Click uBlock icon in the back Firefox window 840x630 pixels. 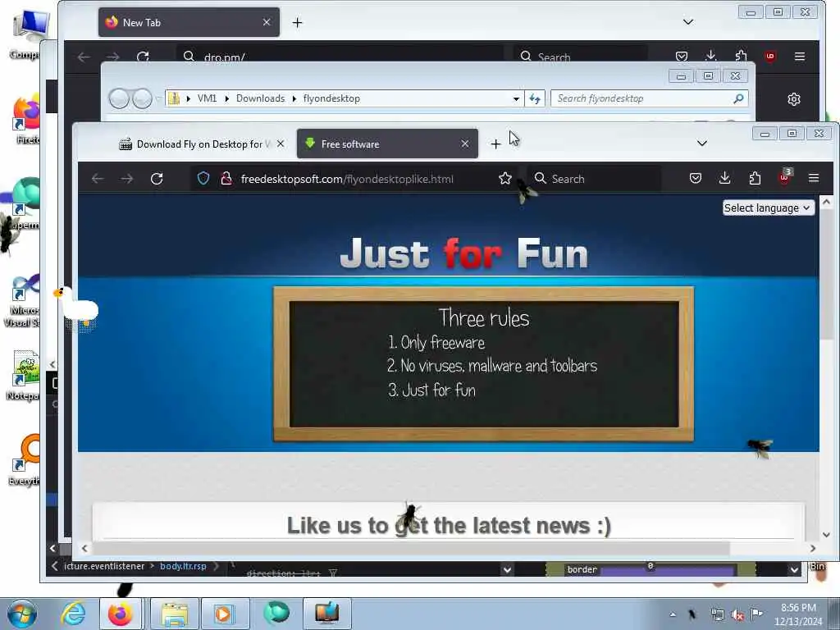coord(769,56)
